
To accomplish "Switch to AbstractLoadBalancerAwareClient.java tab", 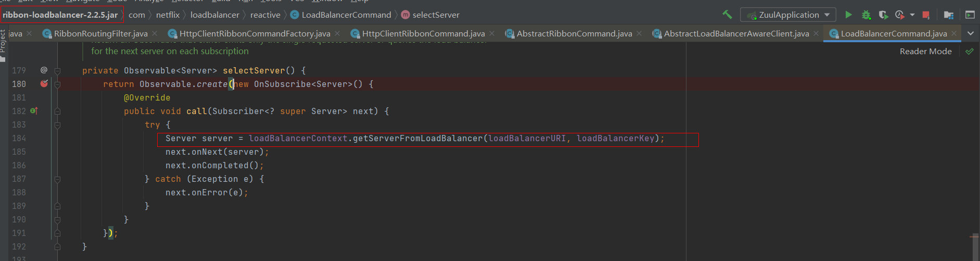I will click(x=736, y=33).
